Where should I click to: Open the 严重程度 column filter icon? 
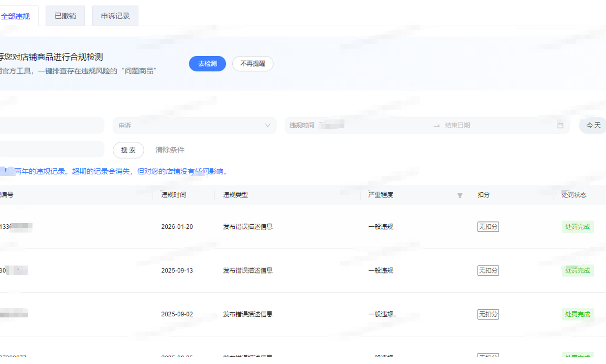460,195
